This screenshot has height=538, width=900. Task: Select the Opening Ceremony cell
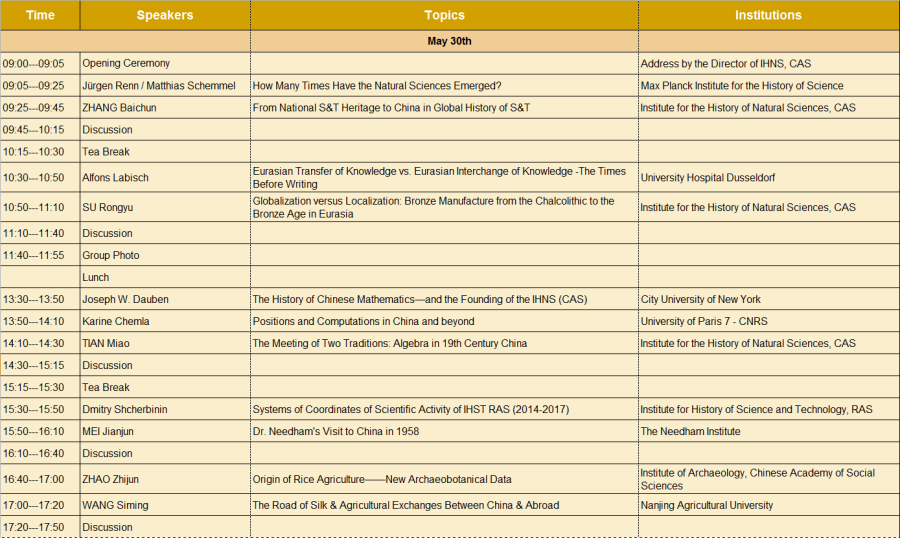[126, 63]
